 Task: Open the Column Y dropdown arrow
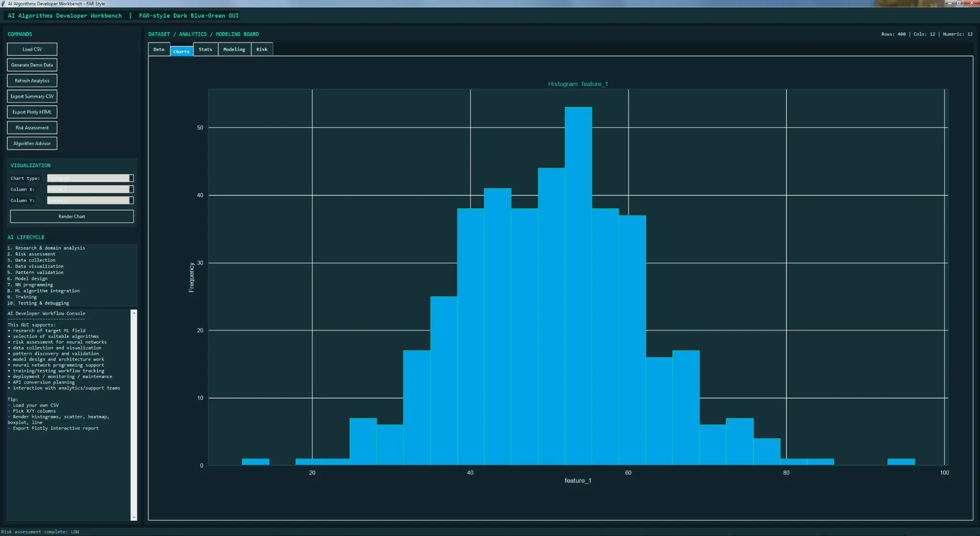point(132,200)
